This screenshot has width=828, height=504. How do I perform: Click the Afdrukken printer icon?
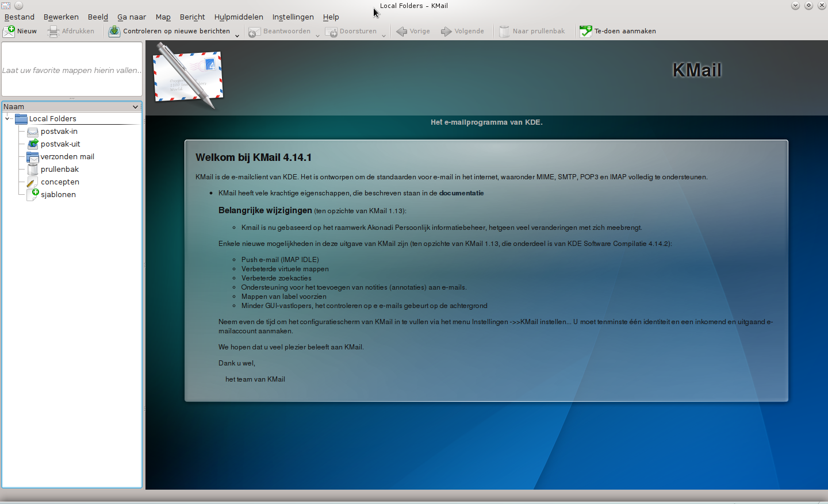tap(53, 32)
